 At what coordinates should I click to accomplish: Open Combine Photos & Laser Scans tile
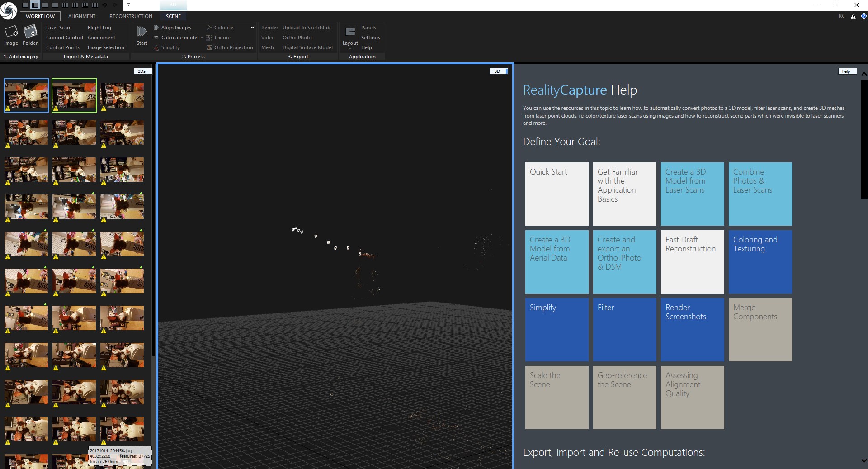point(760,194)
